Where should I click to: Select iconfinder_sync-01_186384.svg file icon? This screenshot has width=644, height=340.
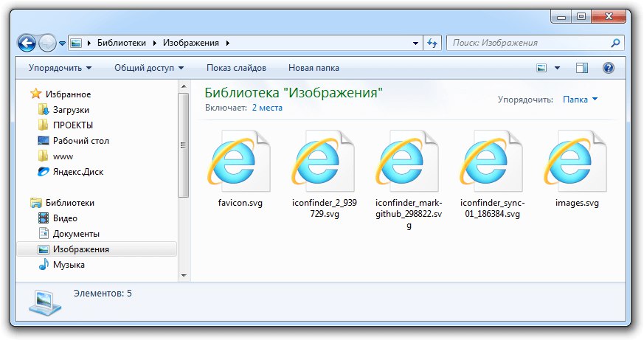point(492,161)
